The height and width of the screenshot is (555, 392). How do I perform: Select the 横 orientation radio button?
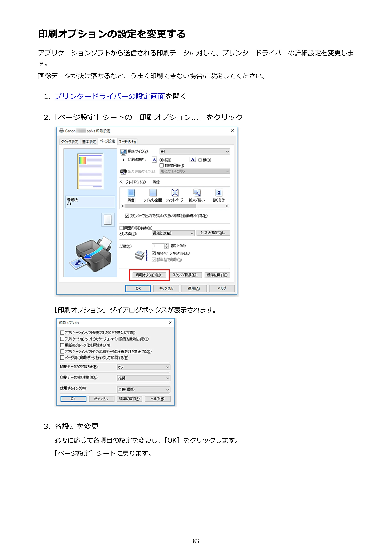(200, 160)
